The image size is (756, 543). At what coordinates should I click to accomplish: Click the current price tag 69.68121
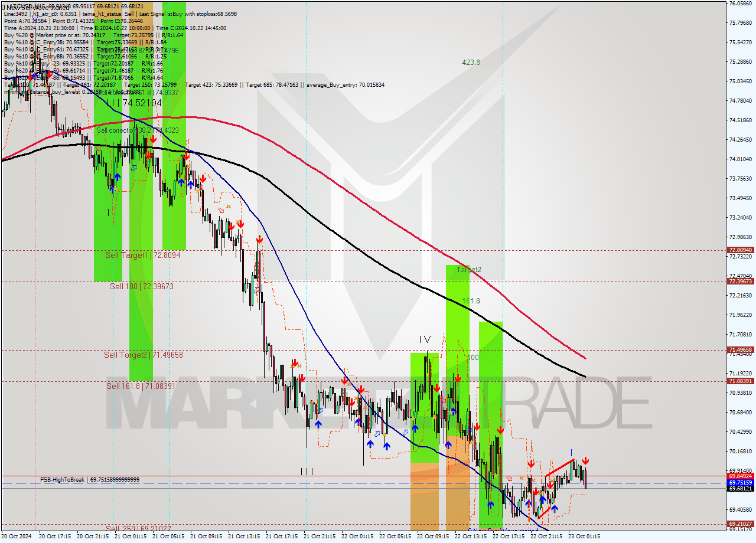(741, 489)
